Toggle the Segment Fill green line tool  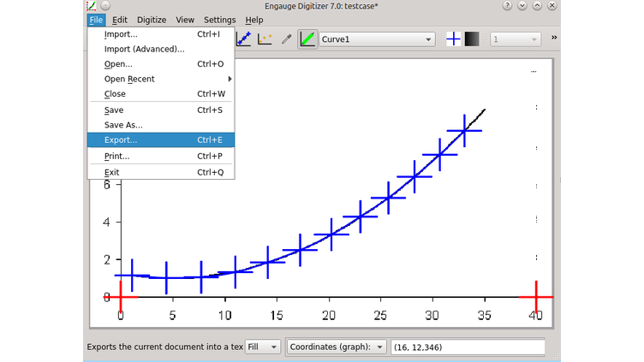(308, 39)
